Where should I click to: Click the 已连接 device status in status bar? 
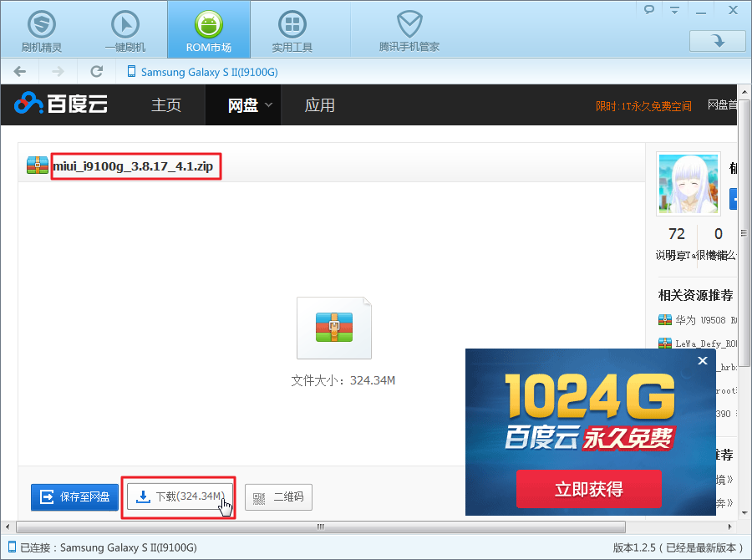[109, 547]
